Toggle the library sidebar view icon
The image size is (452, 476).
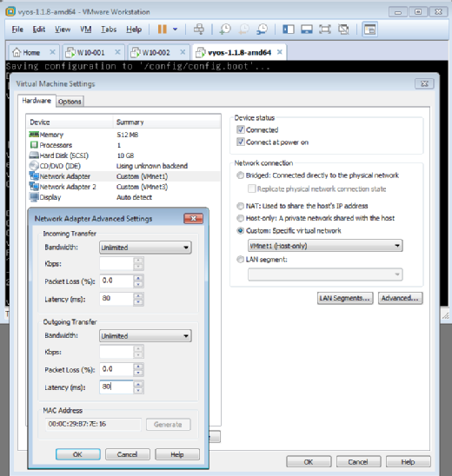click(289, 30)
